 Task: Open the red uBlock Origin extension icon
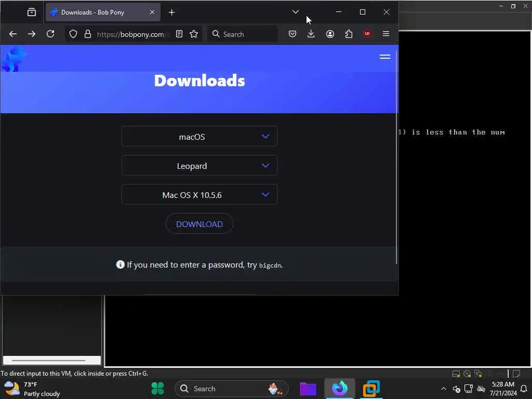367,34
